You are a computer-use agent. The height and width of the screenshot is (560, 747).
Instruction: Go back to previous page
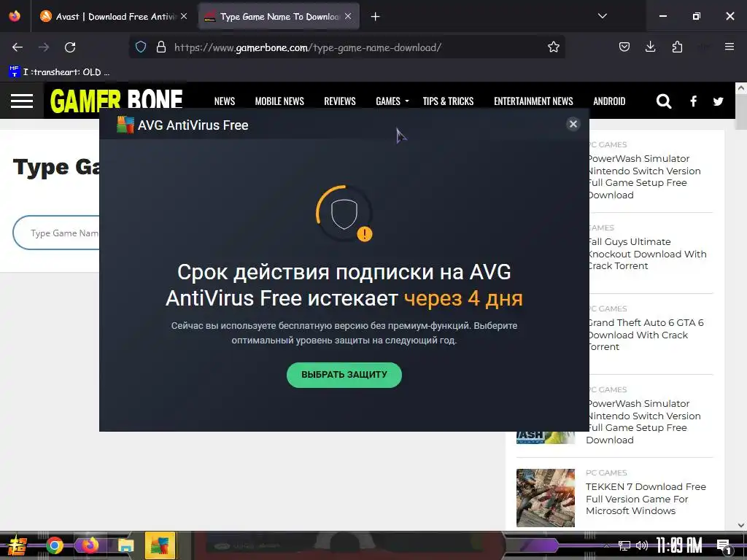point(18,47)
